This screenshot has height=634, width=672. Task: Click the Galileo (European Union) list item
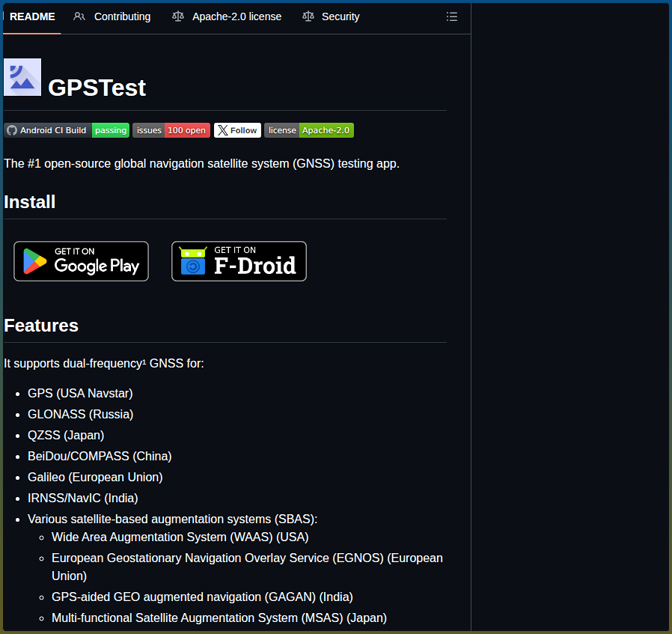point(95,478)
